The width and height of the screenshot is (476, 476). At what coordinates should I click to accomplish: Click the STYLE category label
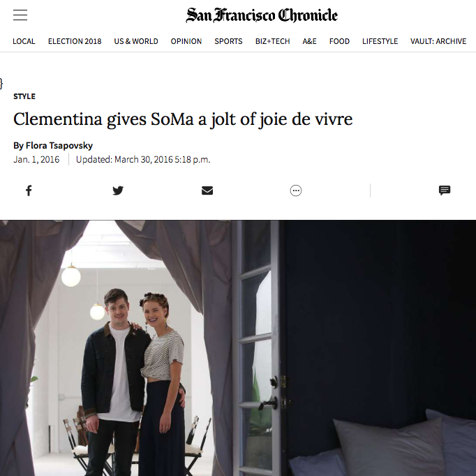[x=24, y=96]
